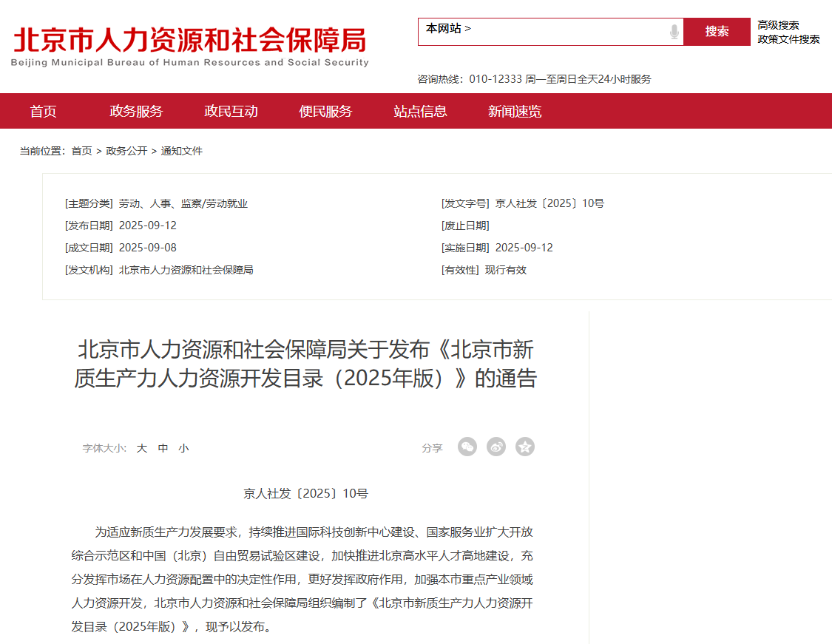Click the microphone voice search icon
832x644 pixels.
coord(674,32)
